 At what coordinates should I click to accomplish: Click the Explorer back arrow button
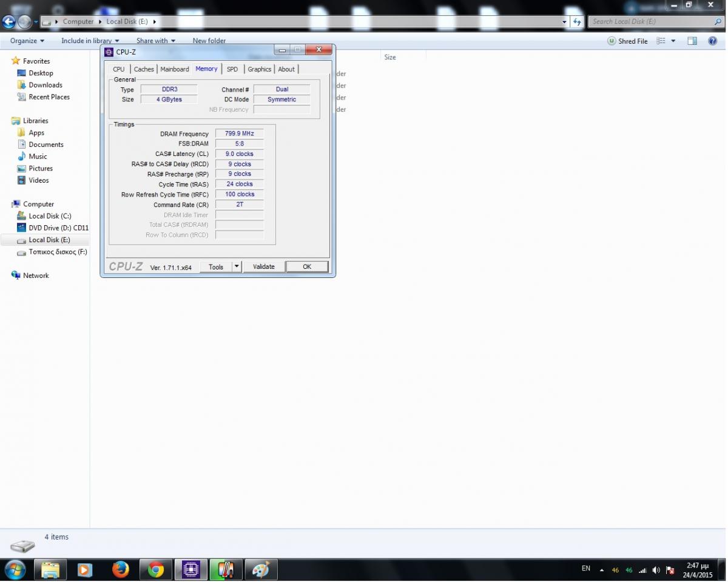coord(8,22)
